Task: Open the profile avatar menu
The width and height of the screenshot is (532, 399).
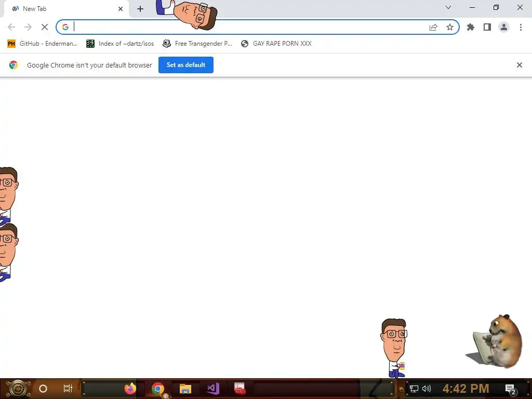Action: tap(504, 27)
